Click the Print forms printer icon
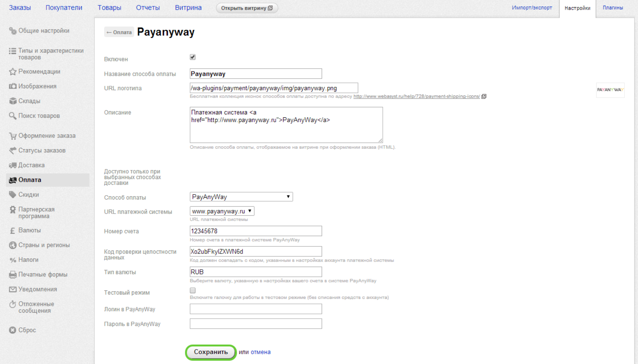Viewport: 638px width, 364px height. pyautogui.click(x=13, y=275)
